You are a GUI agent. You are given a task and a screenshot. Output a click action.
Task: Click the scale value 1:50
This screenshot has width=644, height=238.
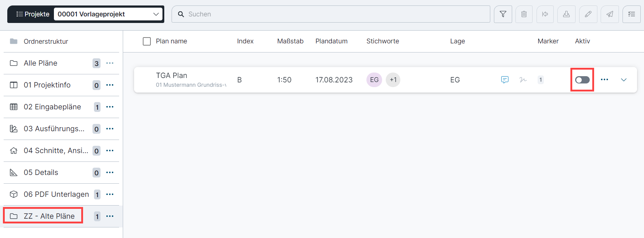(x=284, y=80)
